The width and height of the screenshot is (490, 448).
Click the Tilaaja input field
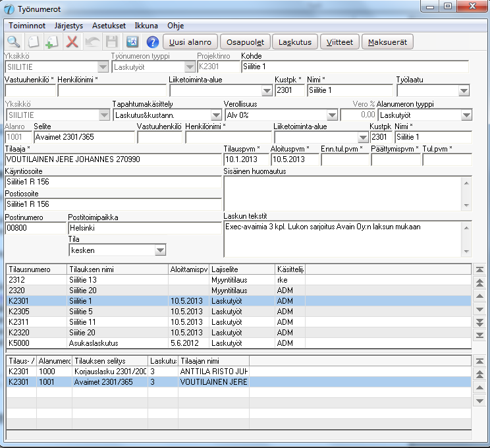click(113, 159)
